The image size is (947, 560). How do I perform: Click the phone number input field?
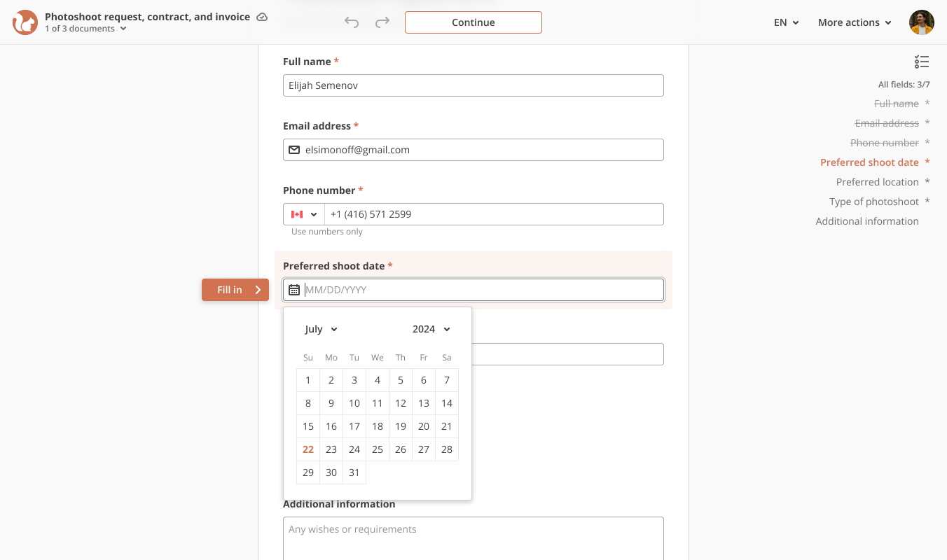[494, 214]
